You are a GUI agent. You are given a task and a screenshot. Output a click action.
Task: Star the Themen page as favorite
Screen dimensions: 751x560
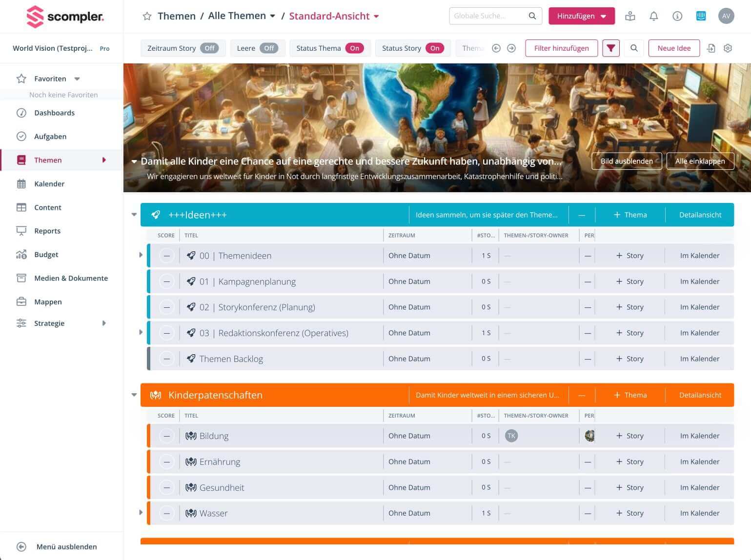tap(147, 16)
